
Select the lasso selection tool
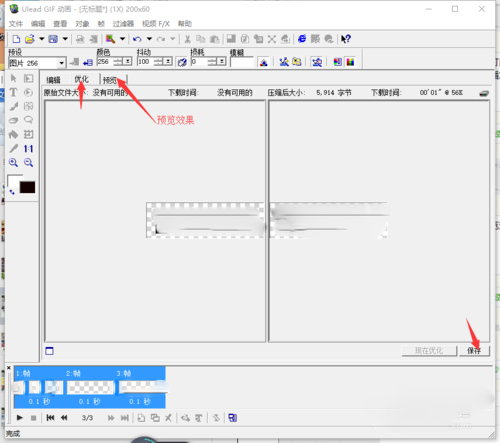[28, 120]
